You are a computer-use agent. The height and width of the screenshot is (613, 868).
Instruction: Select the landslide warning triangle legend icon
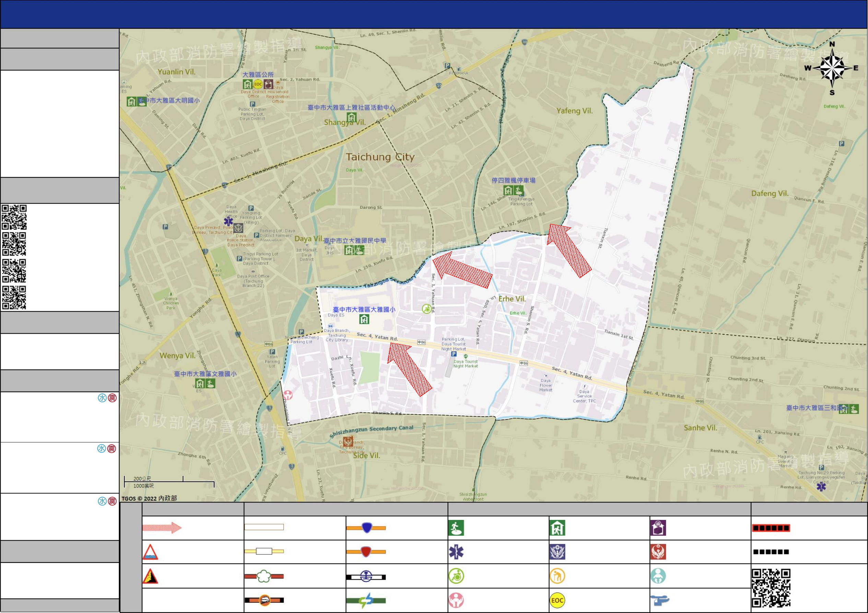150,576
